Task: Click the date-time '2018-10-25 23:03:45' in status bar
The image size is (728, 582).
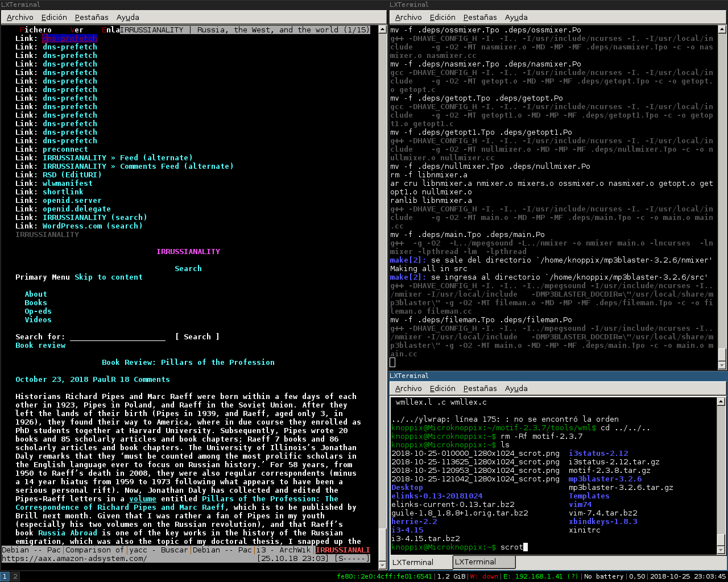Action: coord(688,576)
